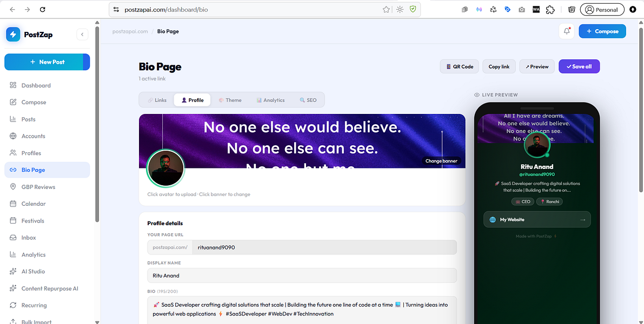Viewport: 644px width, 324px height.
Task: Click the sidebar vertical scrollbar
Action: (x=97, y=124)
